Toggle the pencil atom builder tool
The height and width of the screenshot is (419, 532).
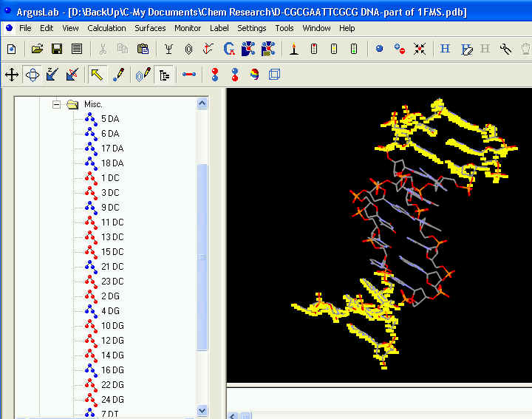pyautogui.click(x=117, y=75)
